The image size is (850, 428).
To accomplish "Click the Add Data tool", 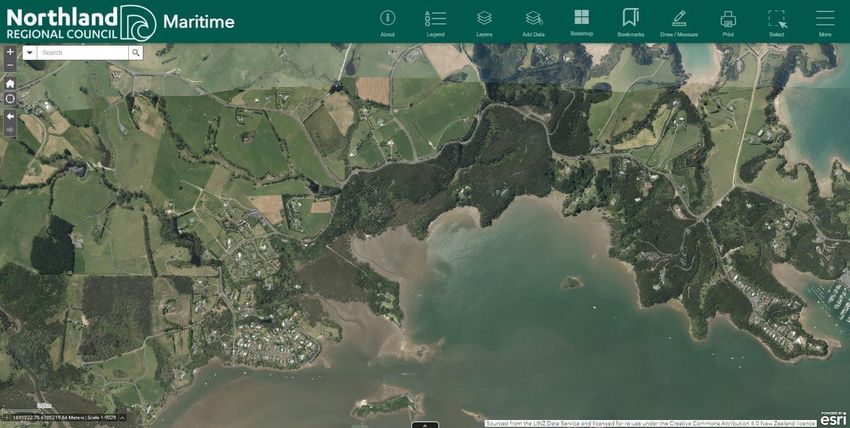I will click(533, 22).
